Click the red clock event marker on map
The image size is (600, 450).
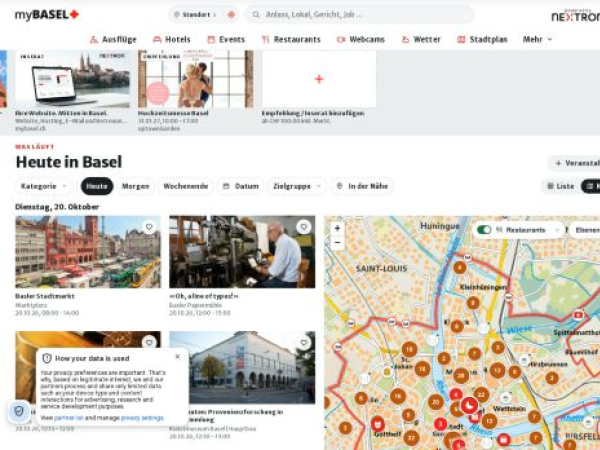click(470, 406)
